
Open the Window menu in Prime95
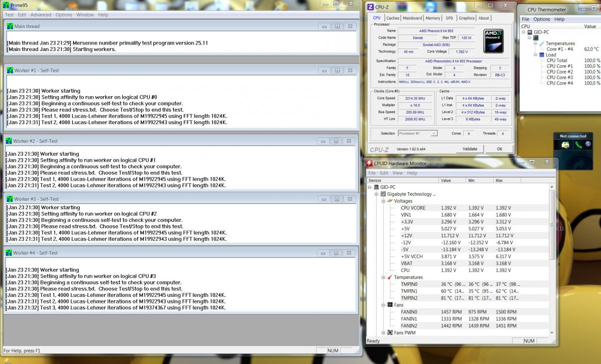(85, 15)
